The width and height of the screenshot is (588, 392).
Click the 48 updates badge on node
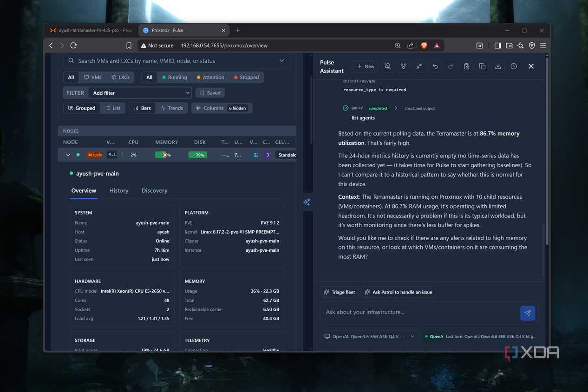point(94,155)
